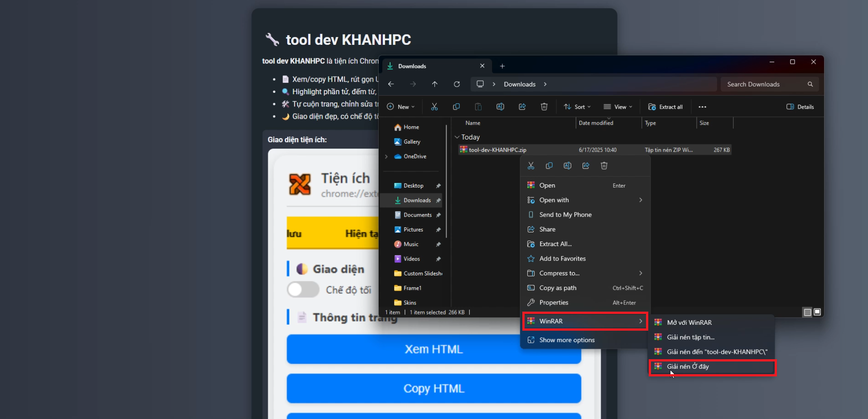Image resolution: width=868 pixels, height=419 pixels.
Task: Toggle the Chế độ tối switch
Action: pos(303,290)
